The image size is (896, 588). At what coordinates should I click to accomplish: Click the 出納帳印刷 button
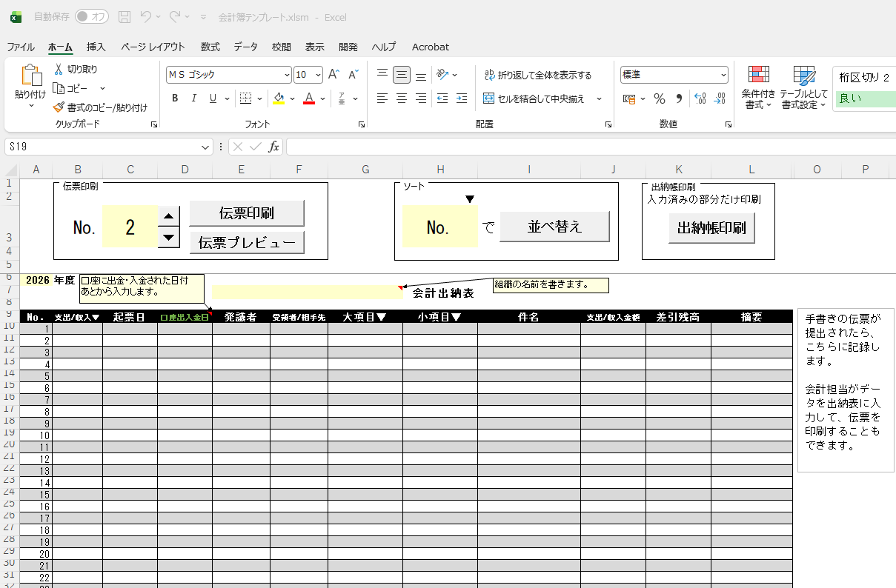pos(711,227)
